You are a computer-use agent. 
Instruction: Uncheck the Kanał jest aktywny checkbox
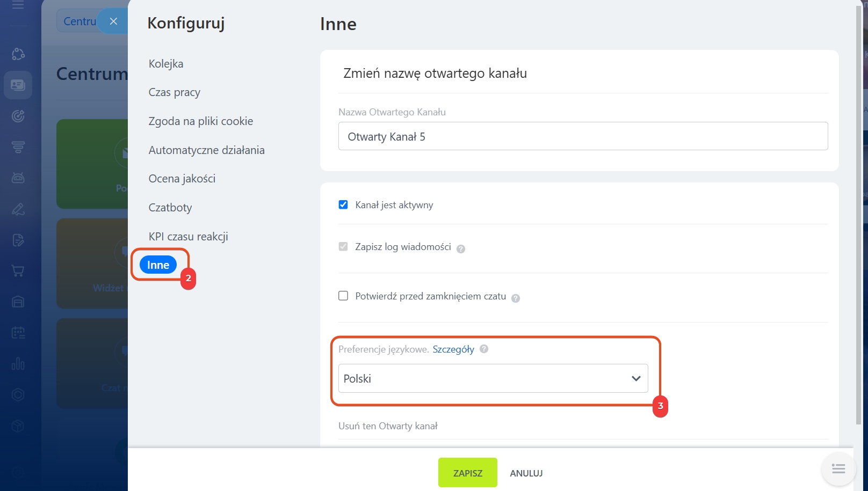(x=343, y=204)
